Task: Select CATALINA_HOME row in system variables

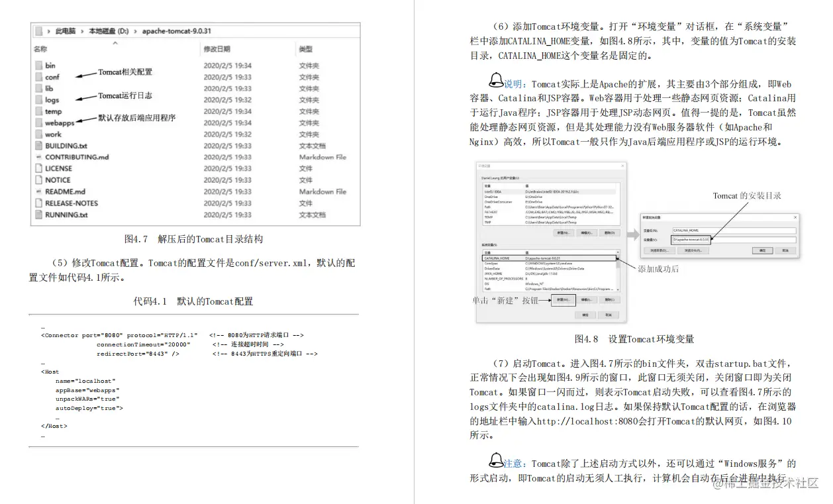Action: pos(549,258)
